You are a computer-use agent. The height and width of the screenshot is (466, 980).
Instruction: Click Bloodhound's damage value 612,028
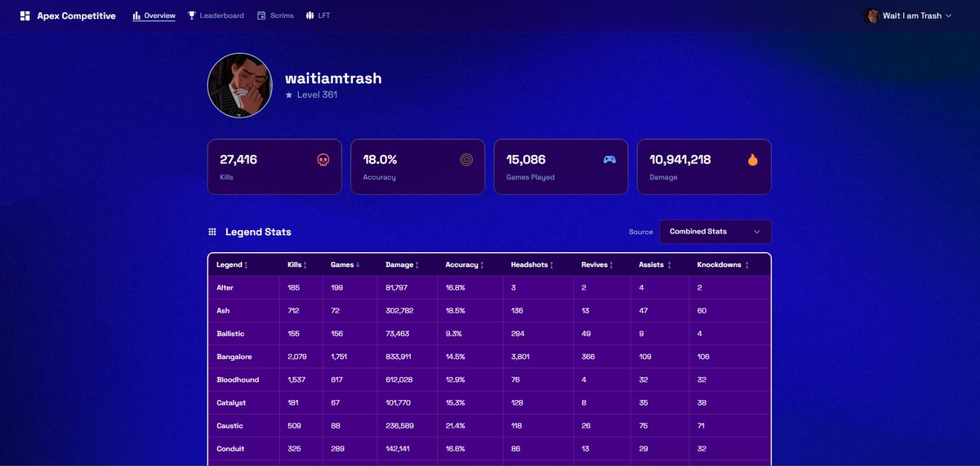pyautogui.click(x=399, y=379)
